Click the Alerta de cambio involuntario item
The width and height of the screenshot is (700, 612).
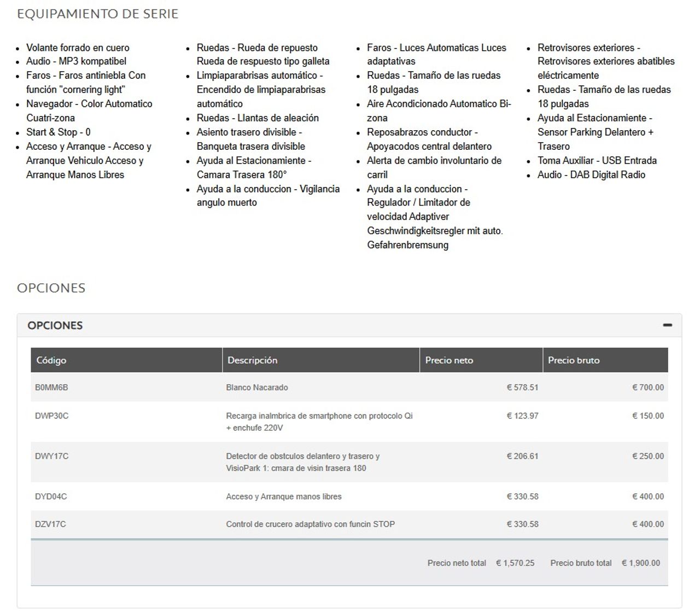[434, 167]
